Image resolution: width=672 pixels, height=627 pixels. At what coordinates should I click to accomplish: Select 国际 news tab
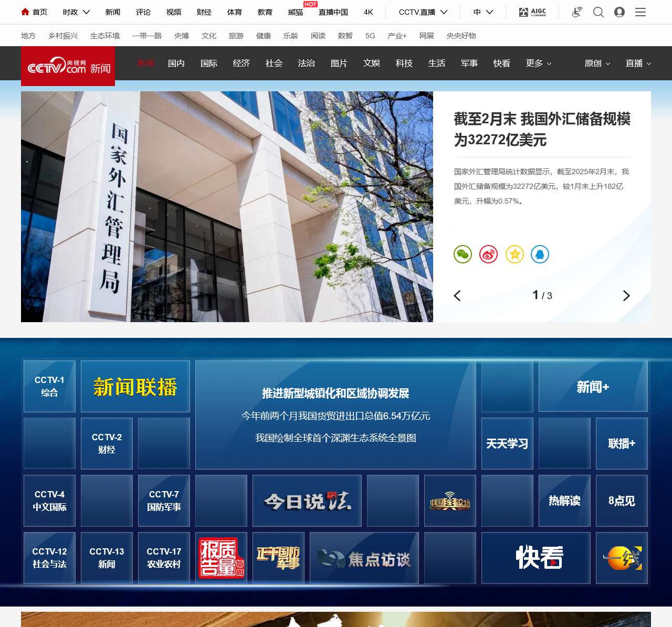coord(209,63)
